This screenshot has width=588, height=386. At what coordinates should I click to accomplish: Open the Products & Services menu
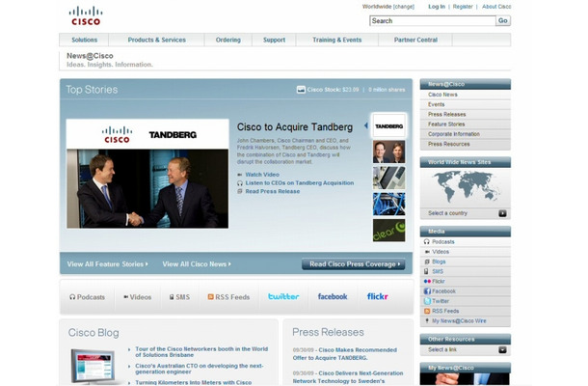tap(156, 40)
